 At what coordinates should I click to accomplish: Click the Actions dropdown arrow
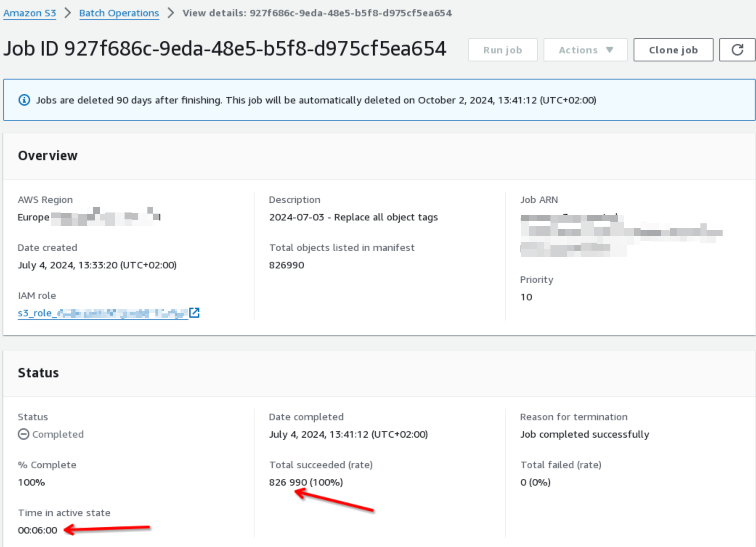(x=610, y=50)
